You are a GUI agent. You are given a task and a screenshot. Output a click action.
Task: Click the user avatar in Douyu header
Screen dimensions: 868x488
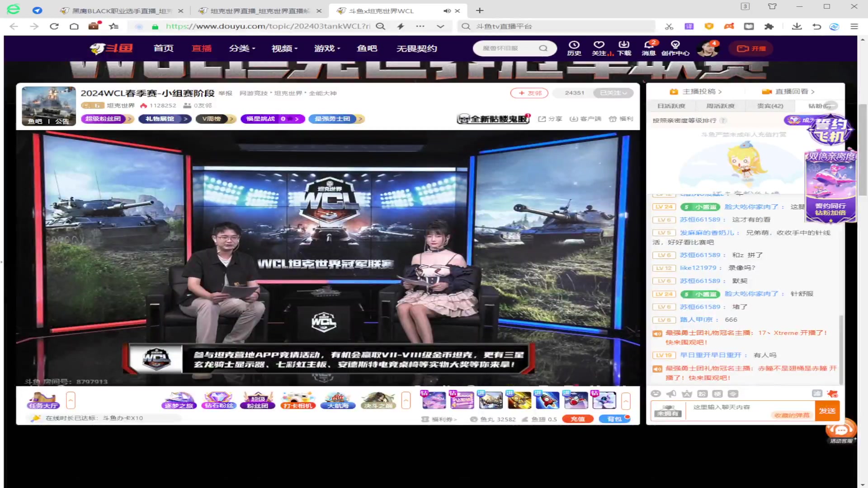point(708,48)
